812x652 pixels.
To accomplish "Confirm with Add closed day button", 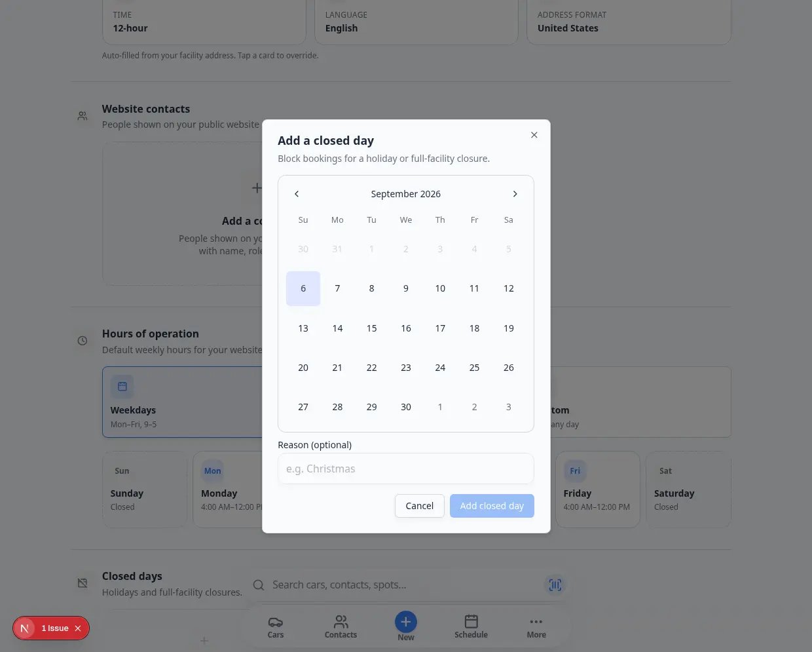I will point(492,506).
